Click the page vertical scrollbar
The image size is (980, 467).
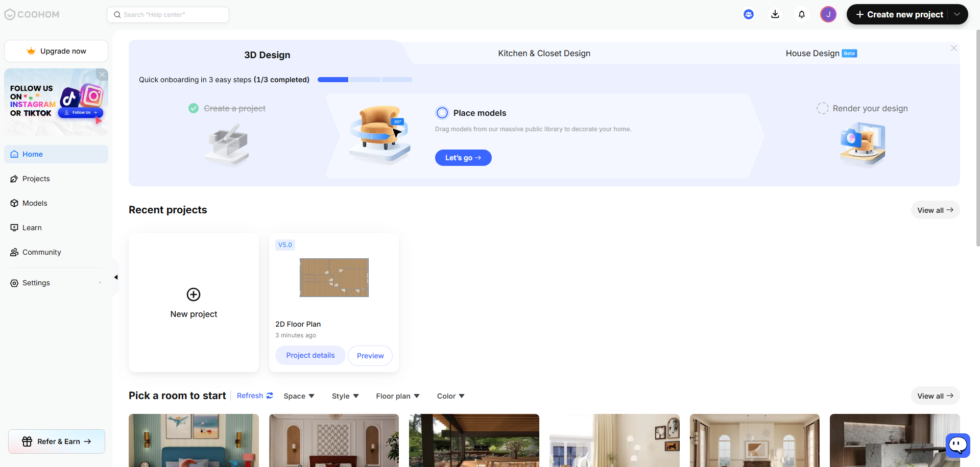[x=977, y=138]
